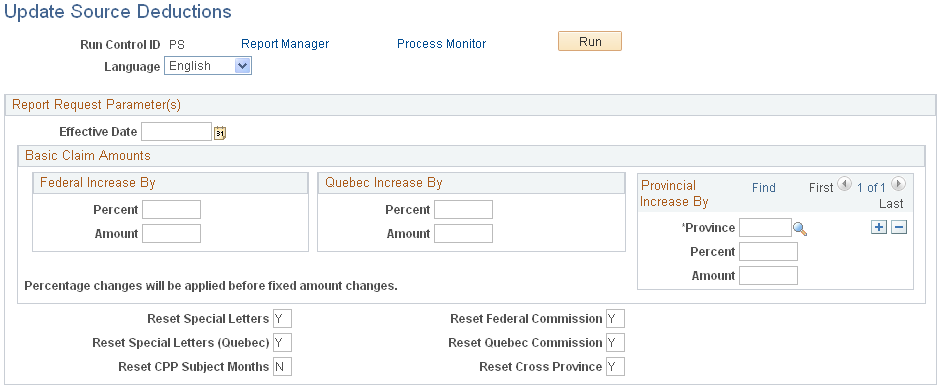
Task: Click the 'Update Source Deductions' page title
Action: click(118, 12)
